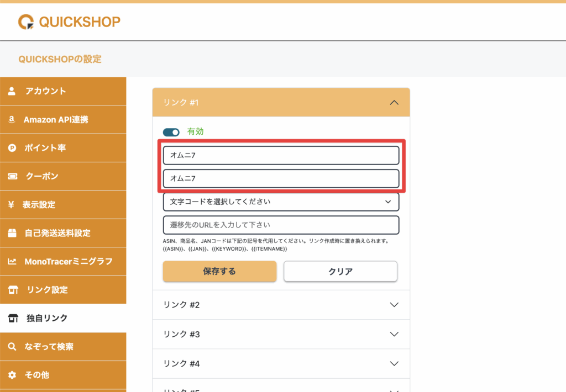The image size is (566, 392).
Task: Open the アカウント settings menu
Action: click(x=63, y=91)
